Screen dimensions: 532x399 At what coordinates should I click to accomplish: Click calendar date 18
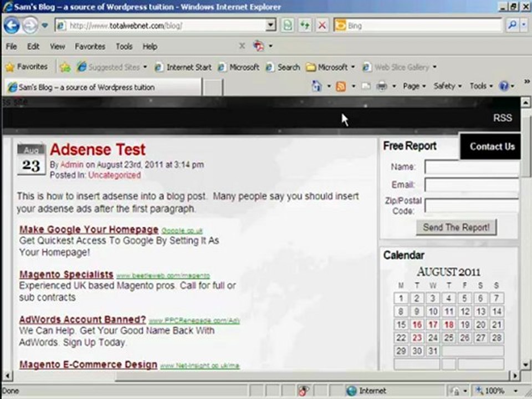(x=448, y=325)
